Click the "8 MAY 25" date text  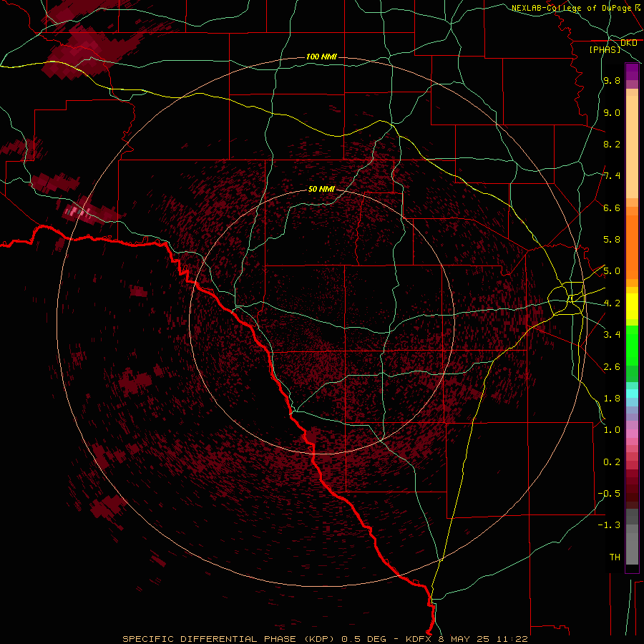pyautogui.click(x=465, y=639)
